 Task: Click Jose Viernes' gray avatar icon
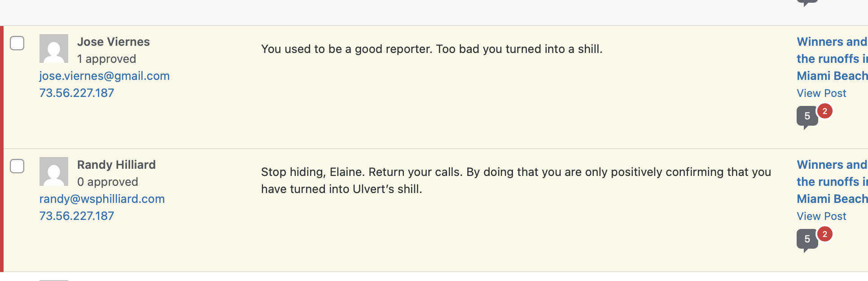point(54,48)
